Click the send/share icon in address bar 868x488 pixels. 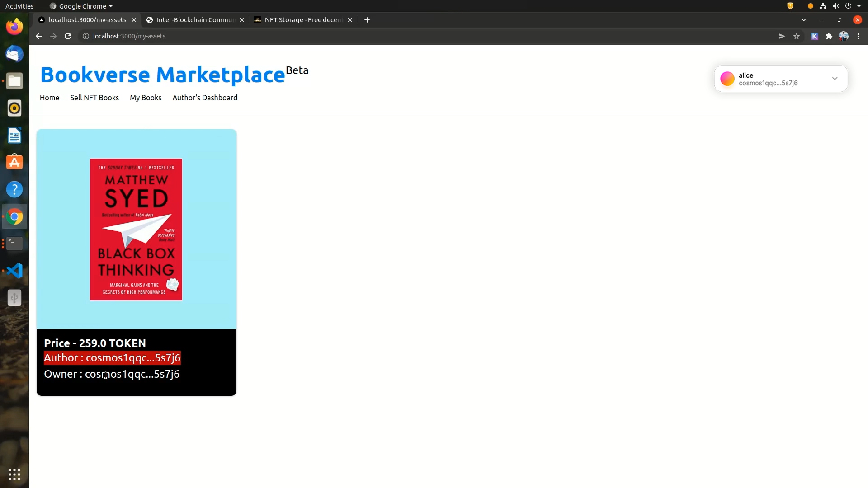(x=782, y=36)
